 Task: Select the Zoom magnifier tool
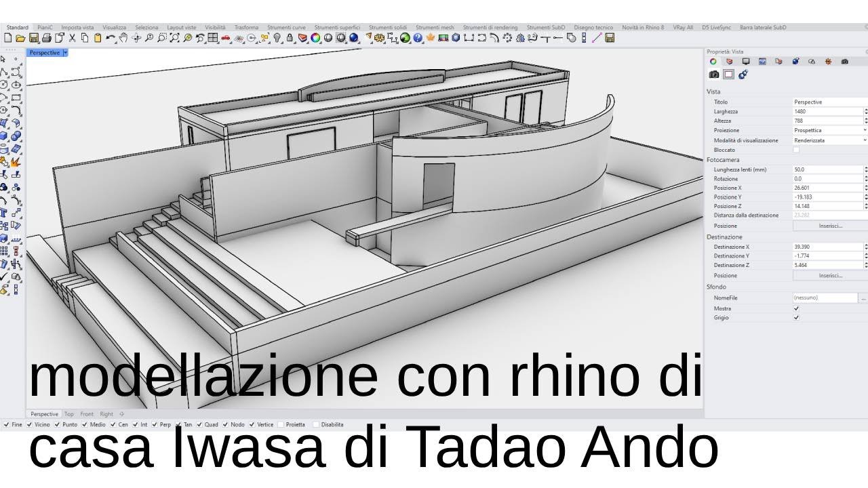point(149,38)
